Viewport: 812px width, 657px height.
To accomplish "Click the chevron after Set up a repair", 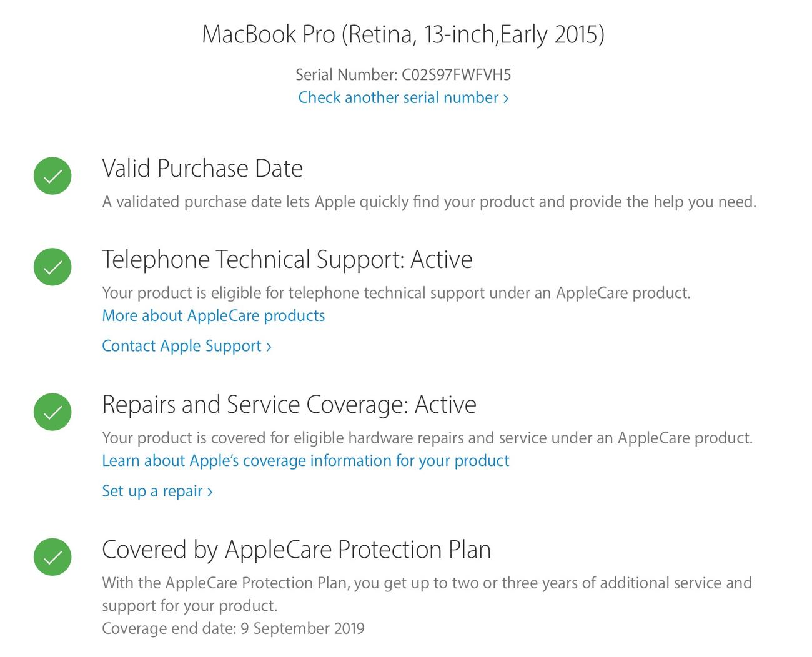I will pos(210,492).
